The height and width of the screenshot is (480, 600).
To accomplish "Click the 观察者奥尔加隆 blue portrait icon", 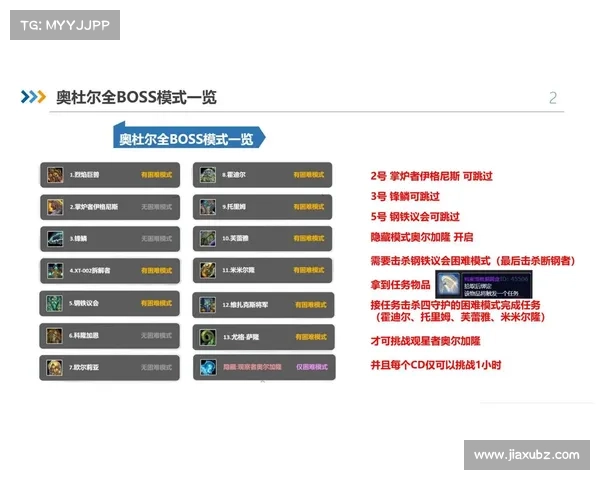I will pos(208,367).
